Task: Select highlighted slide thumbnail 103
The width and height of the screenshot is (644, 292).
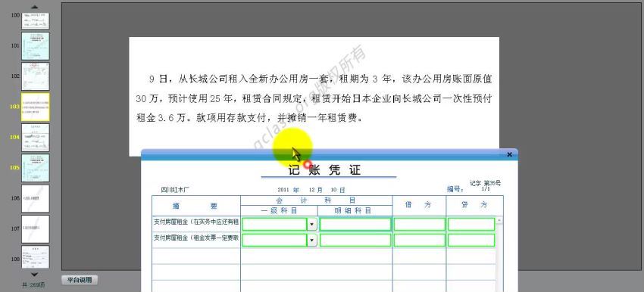Action: click(36, 107)
